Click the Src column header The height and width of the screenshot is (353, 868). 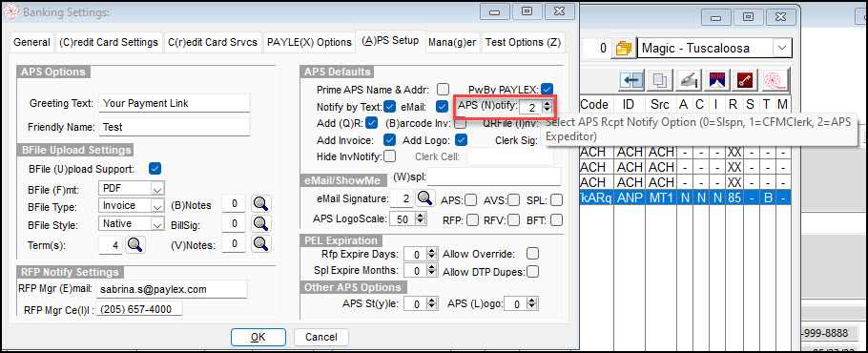(661, 104)
